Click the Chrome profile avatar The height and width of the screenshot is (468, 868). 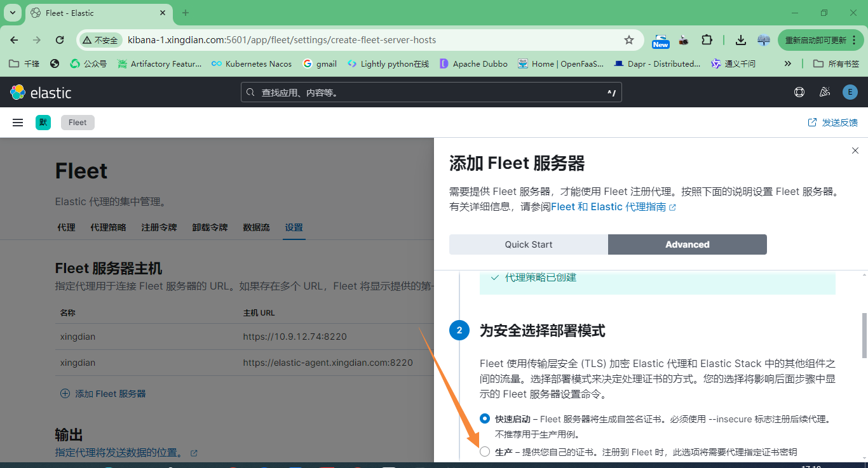coord(764,40)
